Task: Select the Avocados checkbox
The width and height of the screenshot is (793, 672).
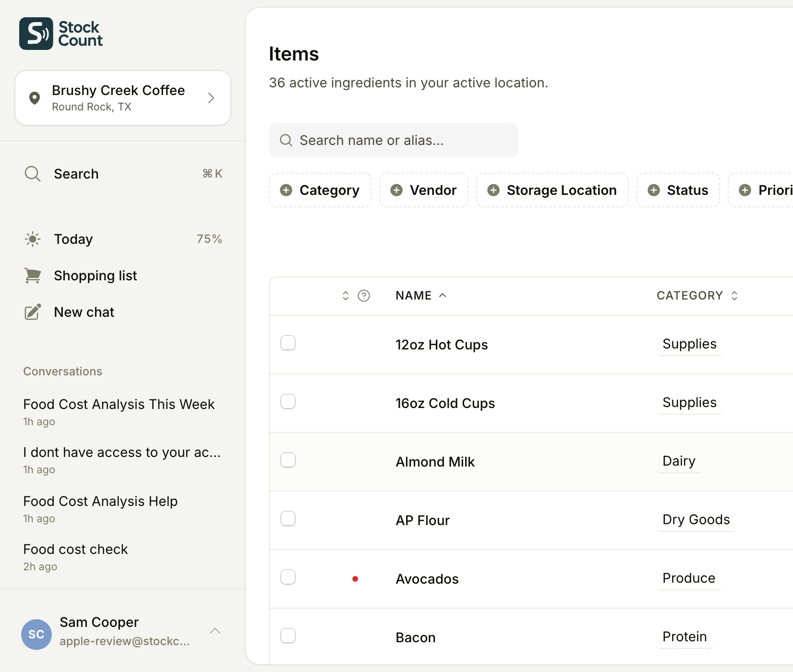Action: 288,577
